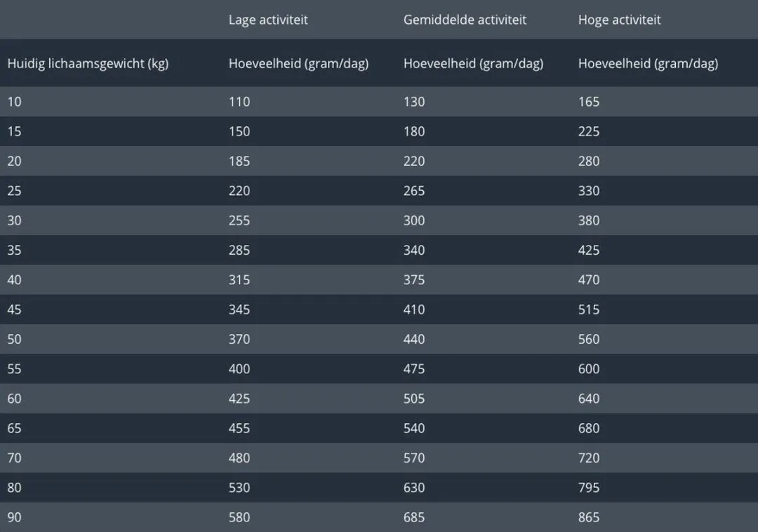The height and width of the screenshot is (532, 758).
Task: Select the 330 value for 25 kg
Action: 589,191
